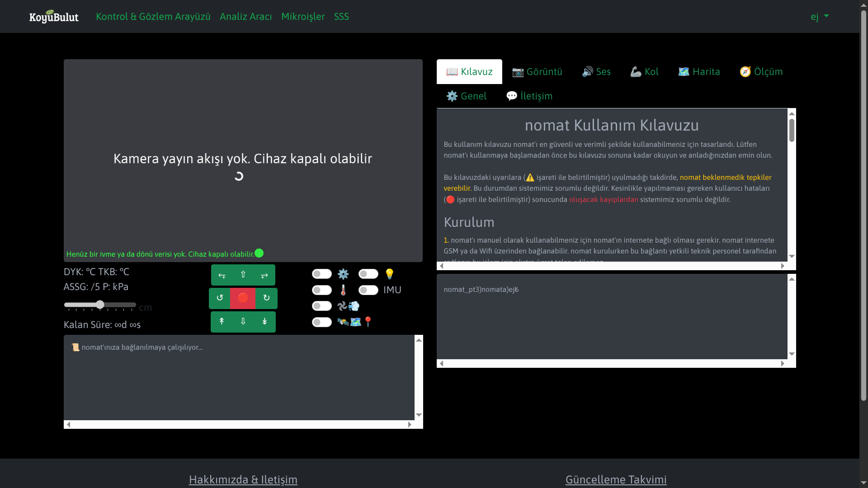Click the descend (down double arrow) control
868x488 pixels.
click(x=243, y=322)
